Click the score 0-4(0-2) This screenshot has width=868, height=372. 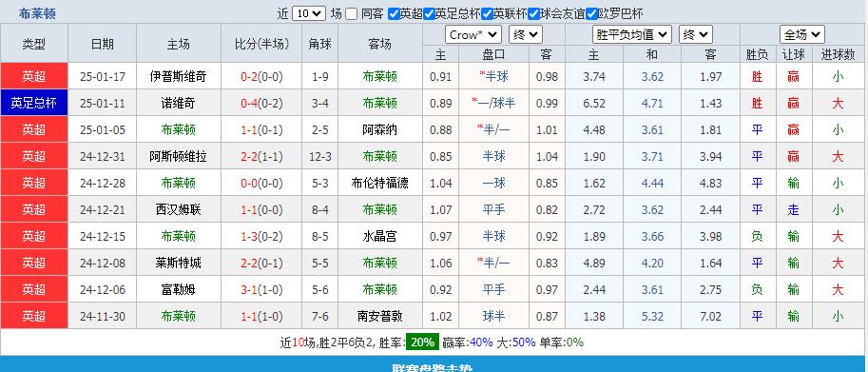tap(261, 103)
